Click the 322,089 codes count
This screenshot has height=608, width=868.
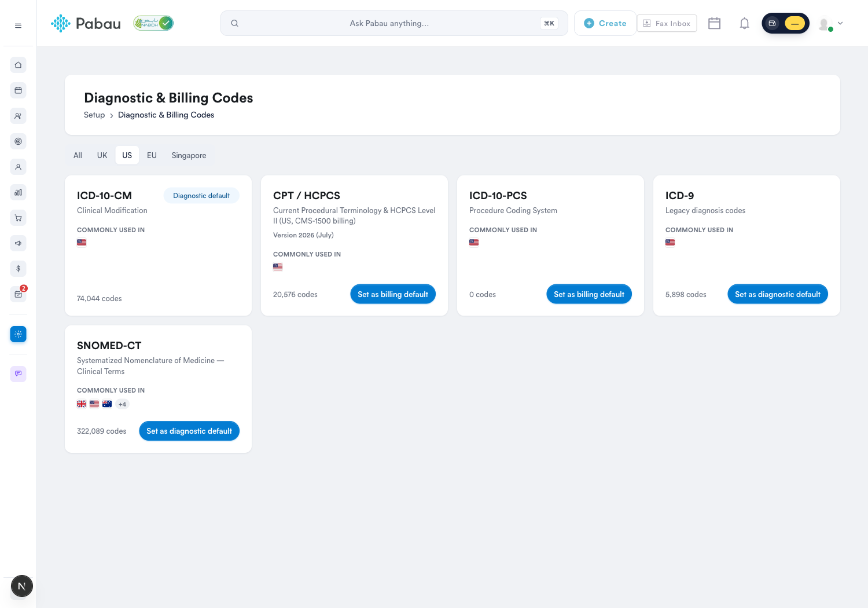coord(101,431)
